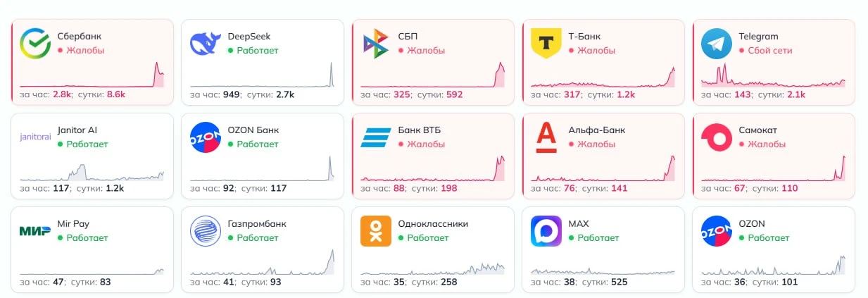This screenshot has height=298, width=868.
Task: Click the Janitor AI logo
Action: pos(34,137)
